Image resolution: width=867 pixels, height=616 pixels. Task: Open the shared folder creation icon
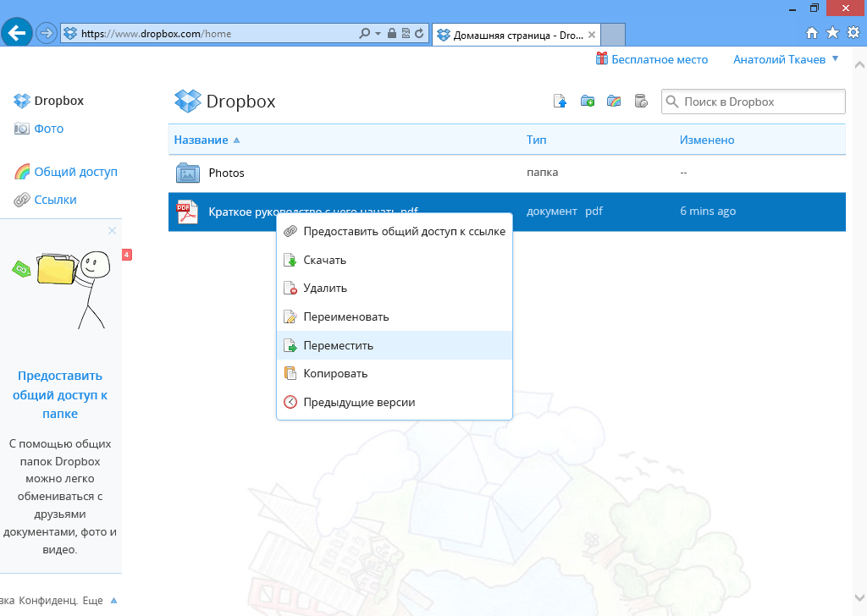point(615,101)
